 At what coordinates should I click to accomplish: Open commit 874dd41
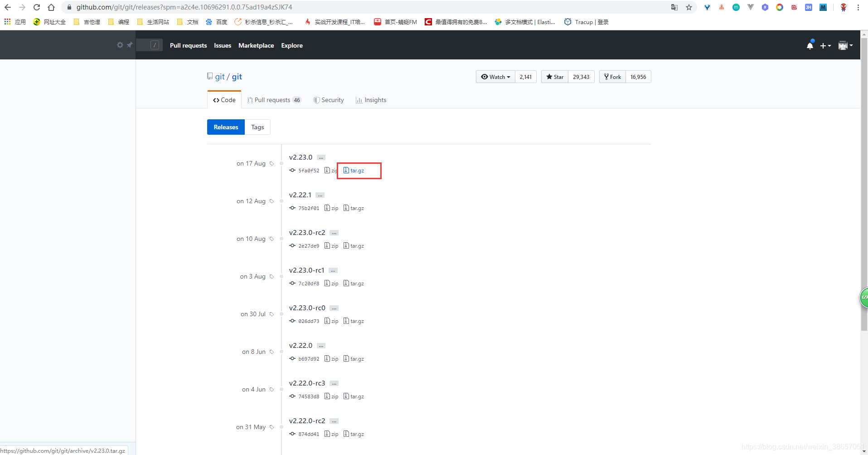(309, 434)
